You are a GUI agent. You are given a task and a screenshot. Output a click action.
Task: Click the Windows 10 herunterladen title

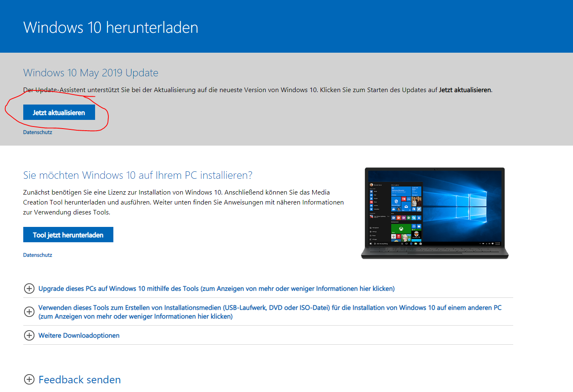111,27
